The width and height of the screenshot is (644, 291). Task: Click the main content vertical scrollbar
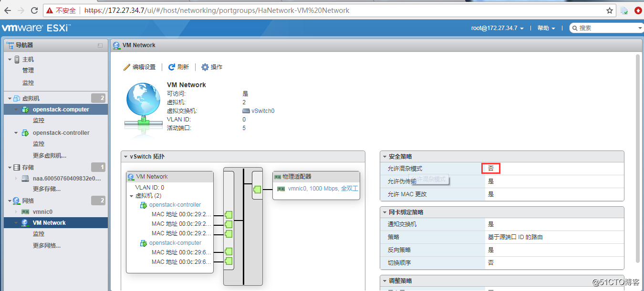coord(638,158)
